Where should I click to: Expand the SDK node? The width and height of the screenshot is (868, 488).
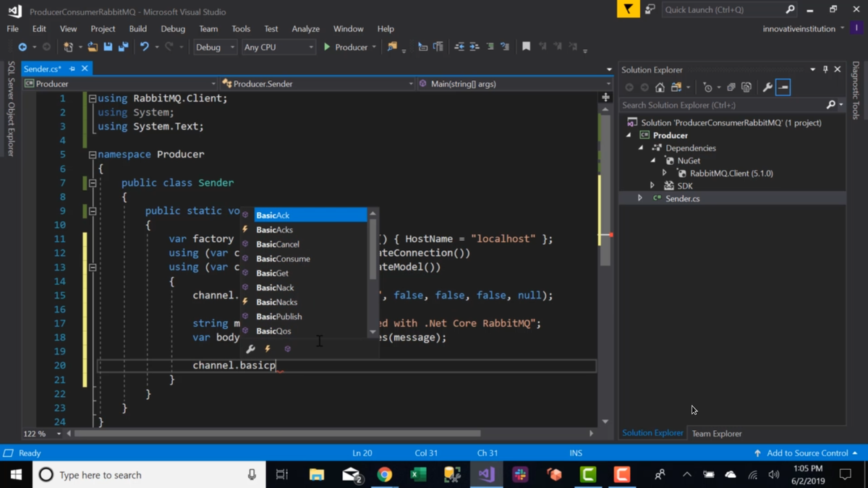point(652,186)
